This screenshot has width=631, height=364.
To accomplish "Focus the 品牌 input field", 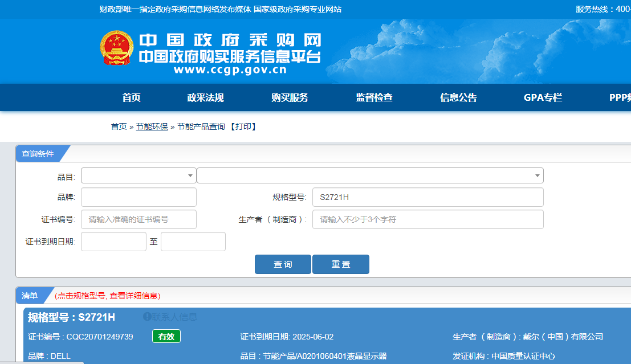I will coord(139,197).
